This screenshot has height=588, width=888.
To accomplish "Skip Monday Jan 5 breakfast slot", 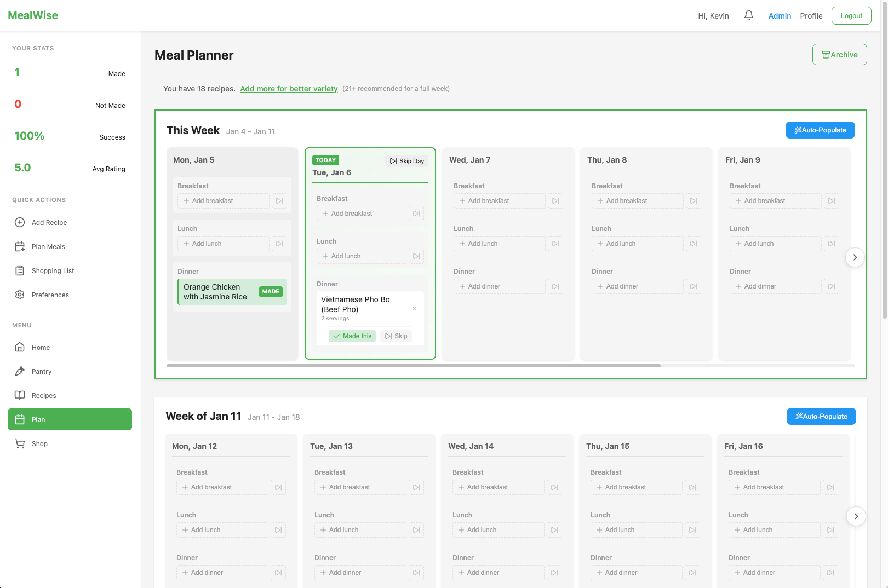I will tap(279, 201).
